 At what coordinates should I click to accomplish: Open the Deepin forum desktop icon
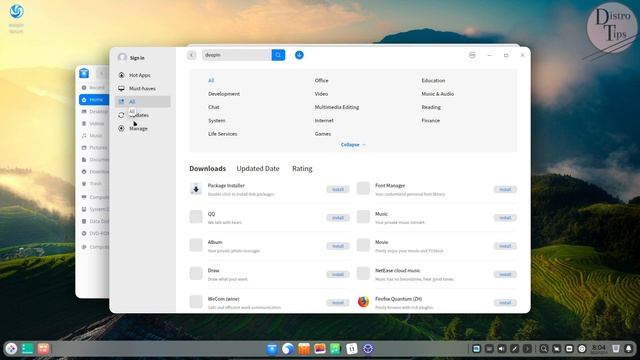point(17,18)
